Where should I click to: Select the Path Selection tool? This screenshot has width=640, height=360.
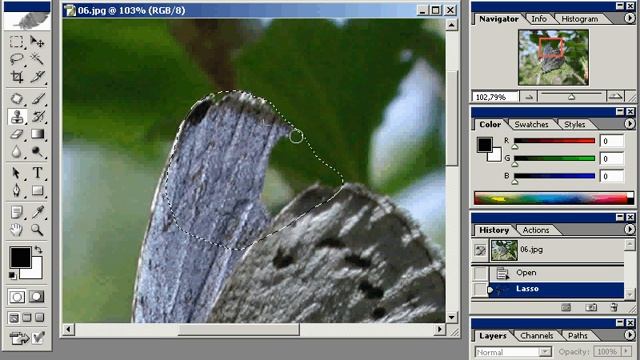click(16, 173)
